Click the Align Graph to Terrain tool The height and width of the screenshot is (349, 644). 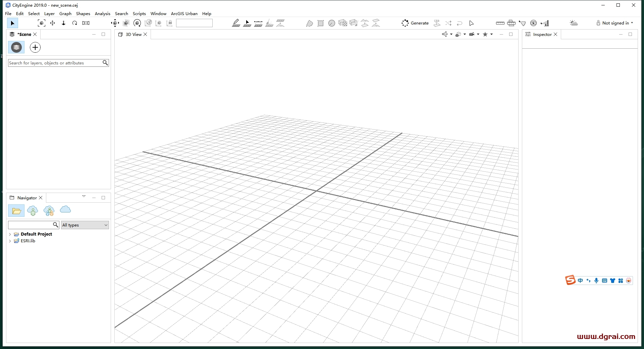tap(280, 23)
